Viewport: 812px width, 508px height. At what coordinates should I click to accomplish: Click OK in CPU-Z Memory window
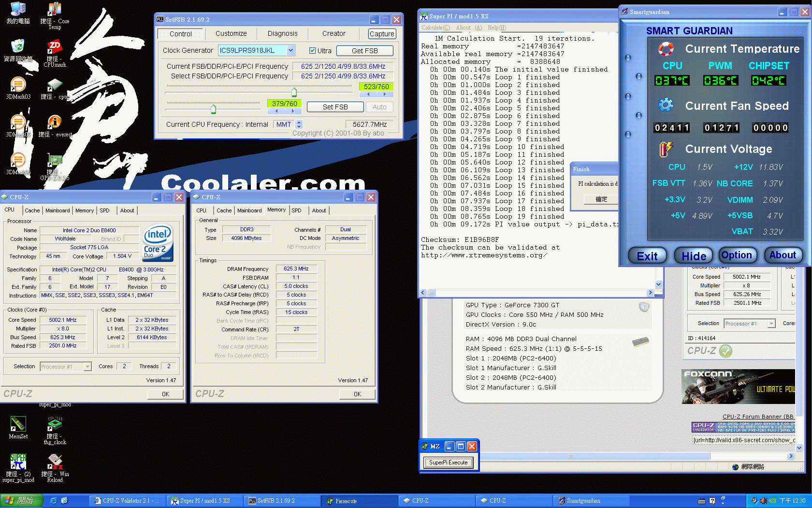click(x=357, y=394)
